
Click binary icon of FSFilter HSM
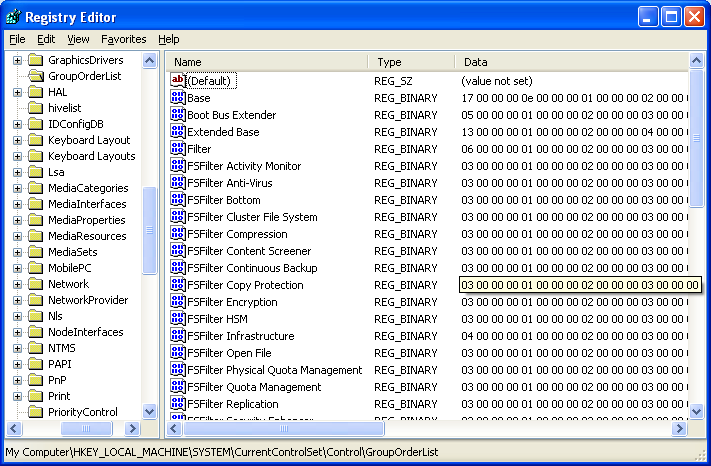pyautogui.click(x=177, y=318)
